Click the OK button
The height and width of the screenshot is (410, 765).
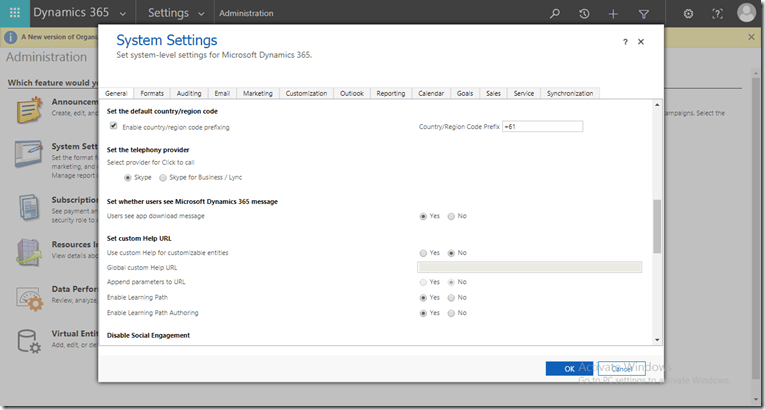point(570,368)
